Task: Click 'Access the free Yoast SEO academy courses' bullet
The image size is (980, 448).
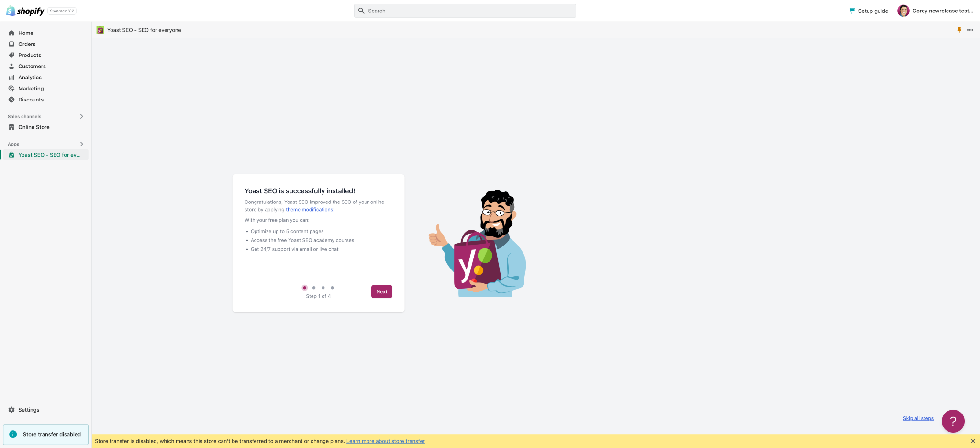Action: (302, 240)
